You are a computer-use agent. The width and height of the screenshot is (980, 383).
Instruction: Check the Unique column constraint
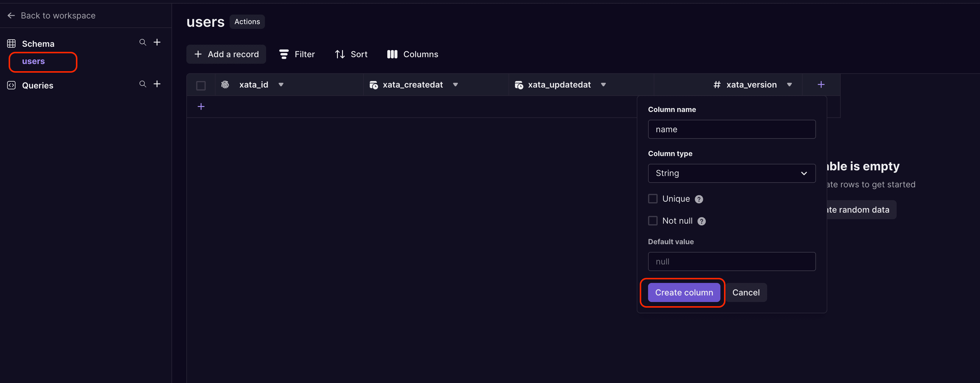point(653,199)
